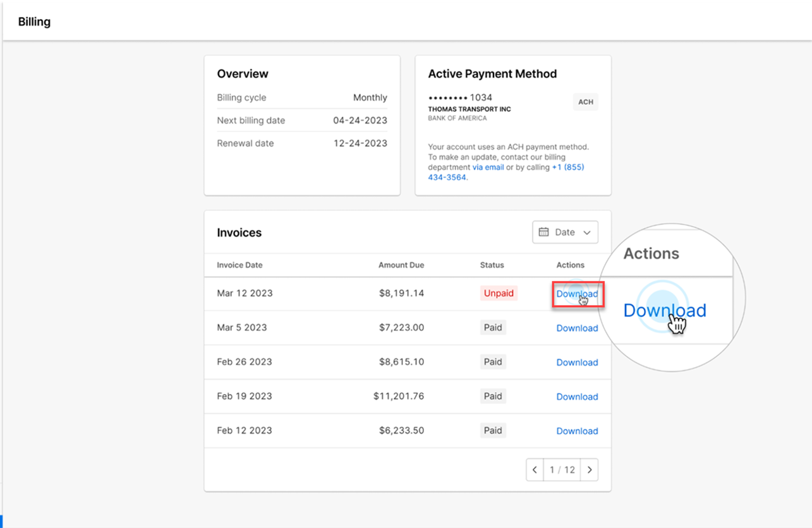Download the Mar 5 2023 invoice
This screenshot has height=528, width=812.
point(577,328)
